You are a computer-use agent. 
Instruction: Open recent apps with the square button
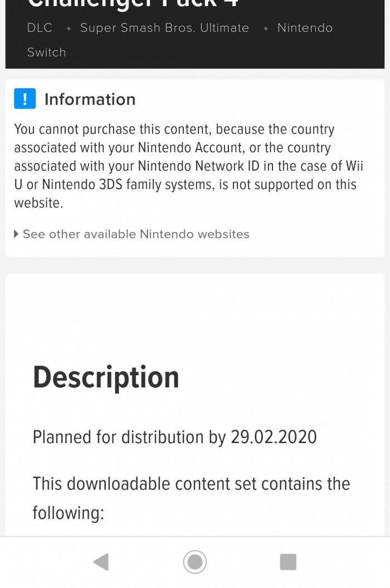click(x=287, y=562)
